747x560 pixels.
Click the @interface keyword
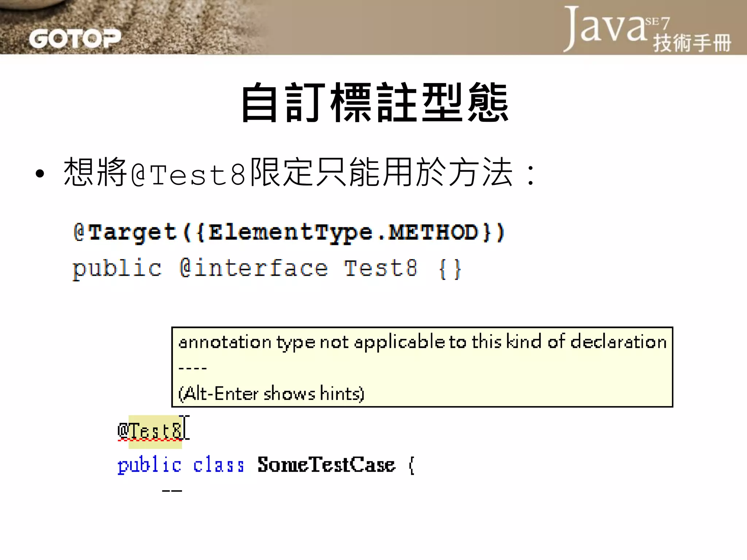(253, 268)
